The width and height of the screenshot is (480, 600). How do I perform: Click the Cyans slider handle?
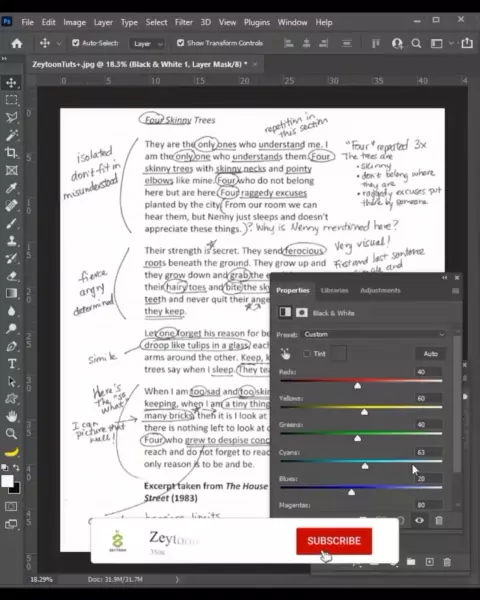tap(365, 466)
